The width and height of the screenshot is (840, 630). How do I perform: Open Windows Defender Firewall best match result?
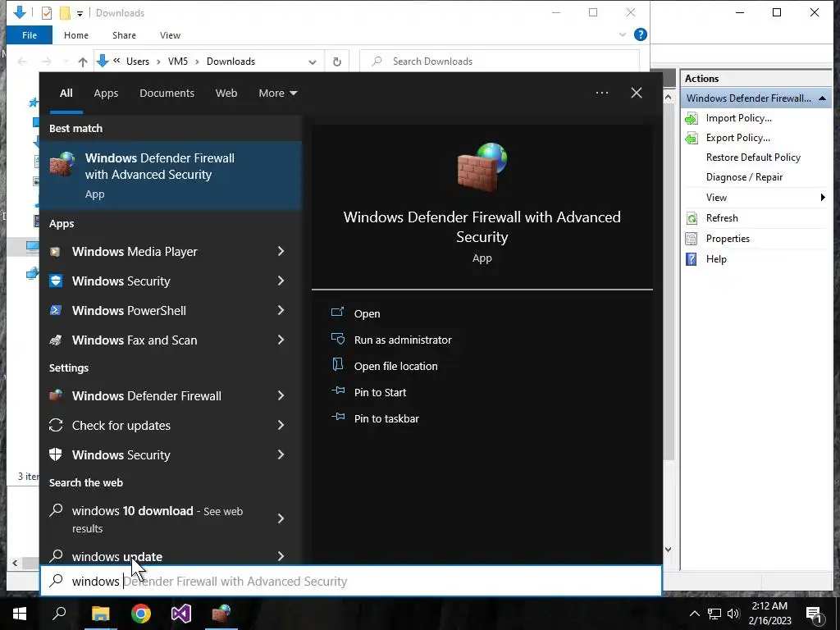click(171, 176)
